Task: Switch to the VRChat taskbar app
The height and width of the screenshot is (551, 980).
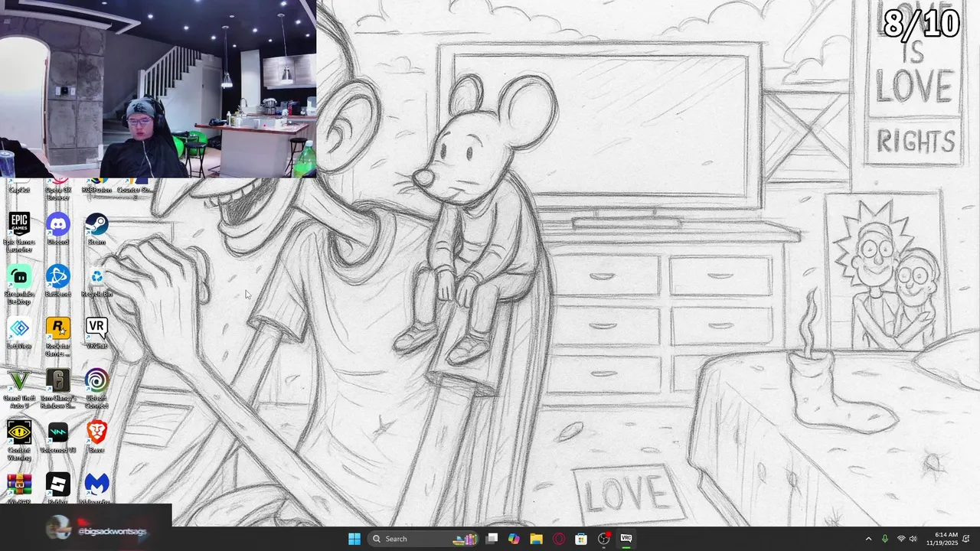Action: pos(626,539)
